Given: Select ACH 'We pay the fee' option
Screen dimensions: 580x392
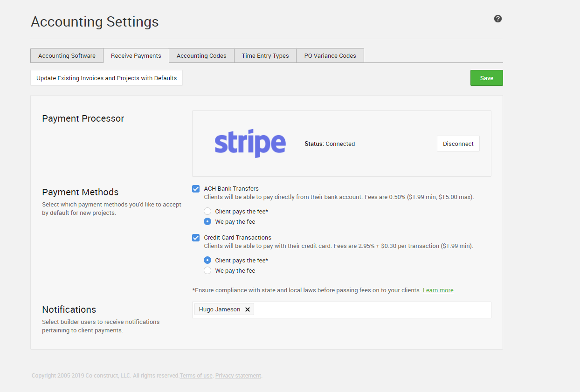Looking at the screenshot, I should click(207, 222).
